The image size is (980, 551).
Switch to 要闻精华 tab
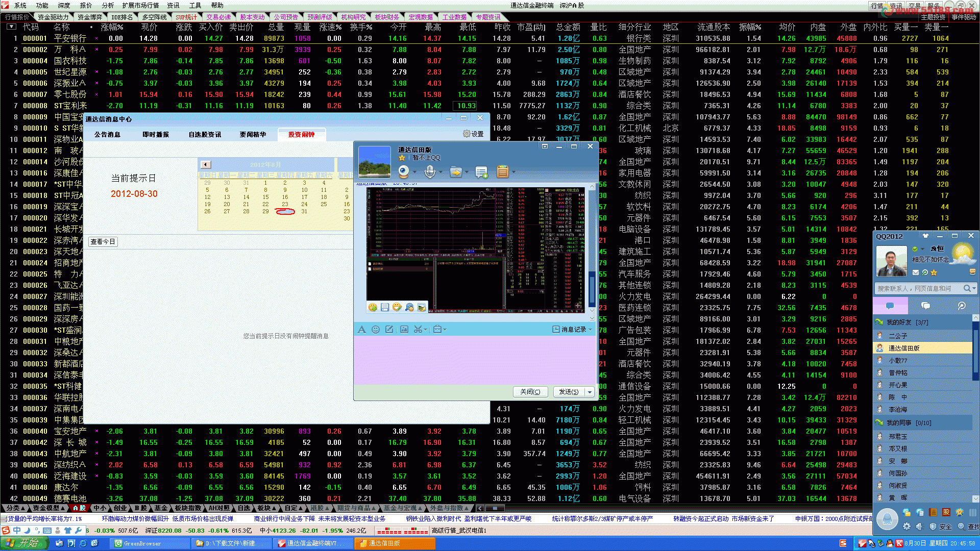coord(253,135)
